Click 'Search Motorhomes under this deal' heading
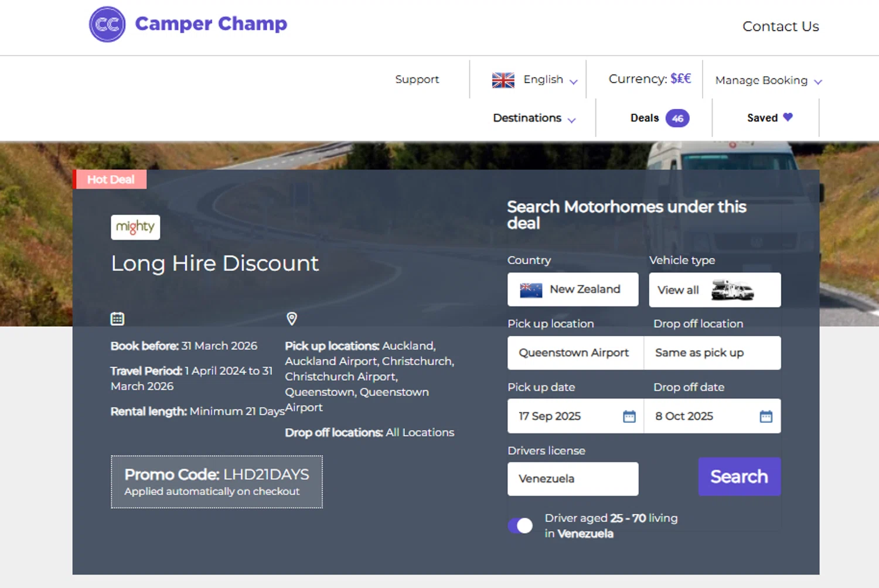This screenshot has width=879, height=588. (626, 215)
